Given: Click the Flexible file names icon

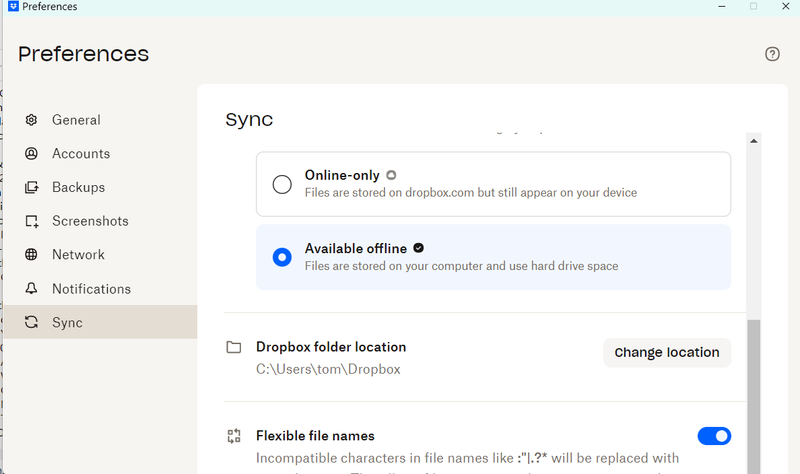Looking at the screenshot, I should (x=234, y=436).
